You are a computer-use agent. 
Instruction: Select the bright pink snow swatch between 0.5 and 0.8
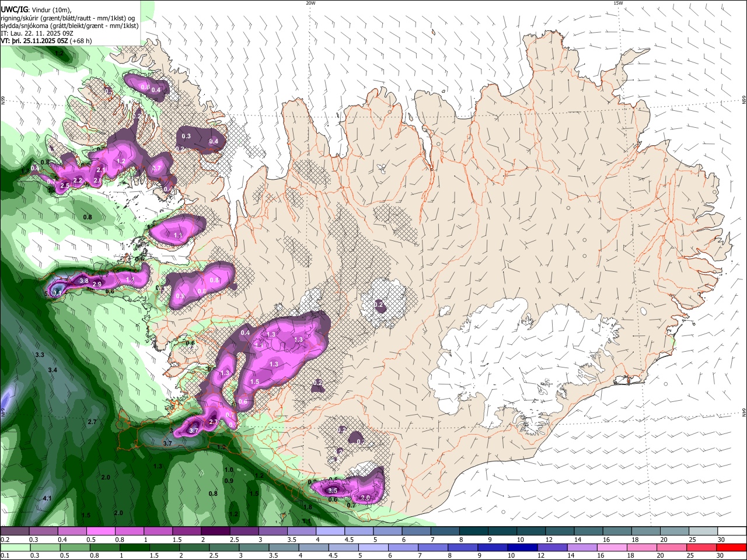click(100, 531)
